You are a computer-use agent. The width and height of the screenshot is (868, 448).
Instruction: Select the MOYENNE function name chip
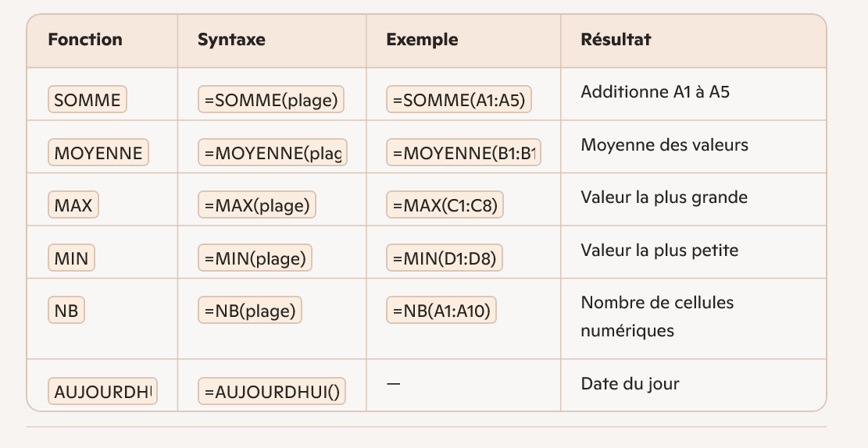(98, 153)
